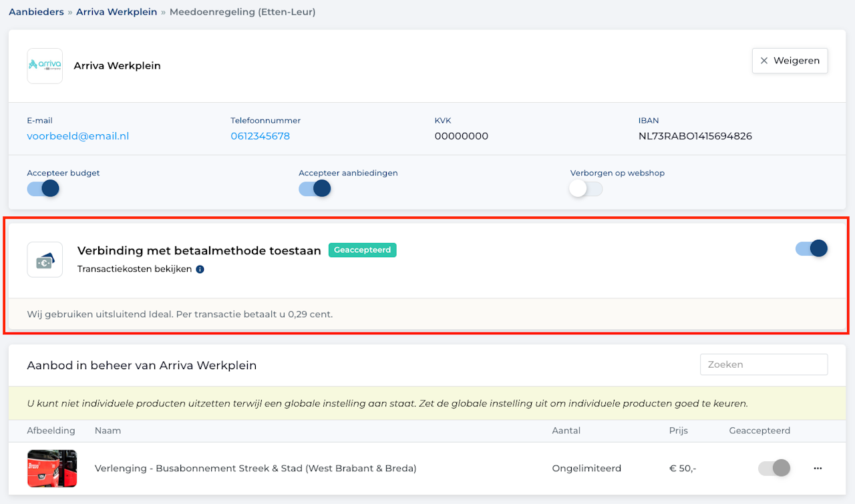The height and width of the screenshot is (504, 855).
Task: Toggle the Accepteer budget switch
Action: (43, 189)
